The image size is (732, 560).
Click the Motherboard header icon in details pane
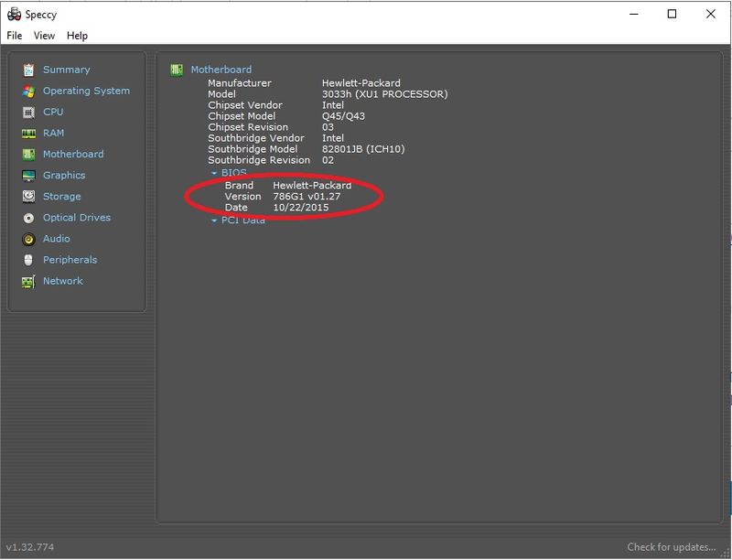[177, 70]
